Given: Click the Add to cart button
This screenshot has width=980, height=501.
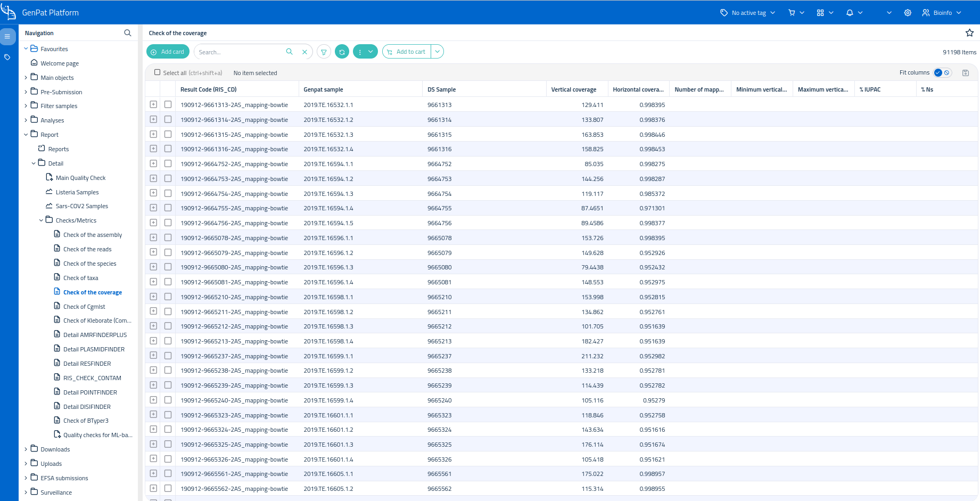Looking at the screenshot, I should (407, 52).
